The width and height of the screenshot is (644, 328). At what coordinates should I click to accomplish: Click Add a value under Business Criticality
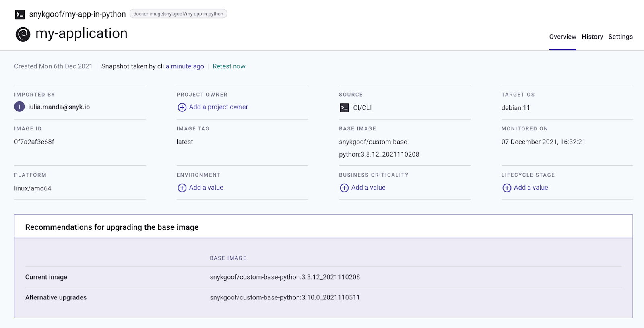tap(368, 188)
